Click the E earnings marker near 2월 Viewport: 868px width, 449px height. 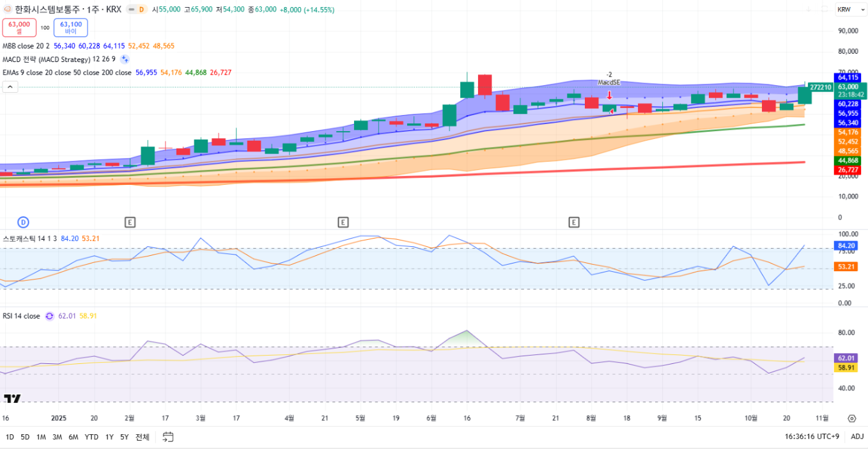(x=130, y=222)
